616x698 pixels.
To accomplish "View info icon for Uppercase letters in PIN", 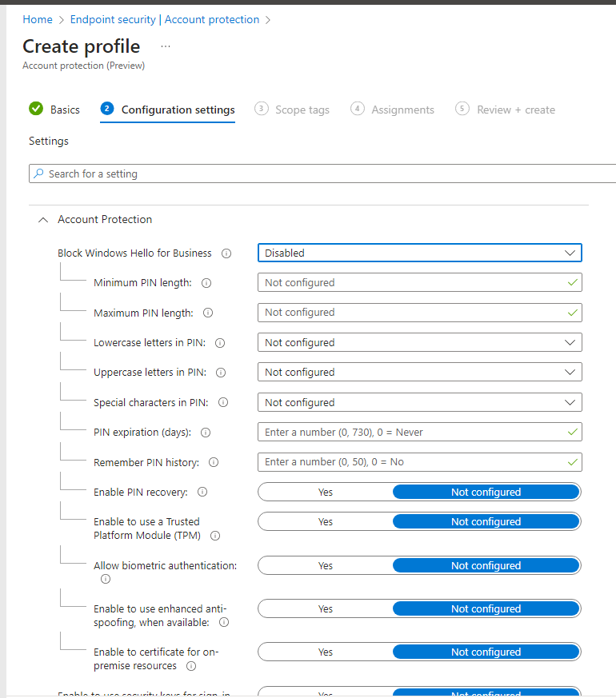I will tap(221, 373).
